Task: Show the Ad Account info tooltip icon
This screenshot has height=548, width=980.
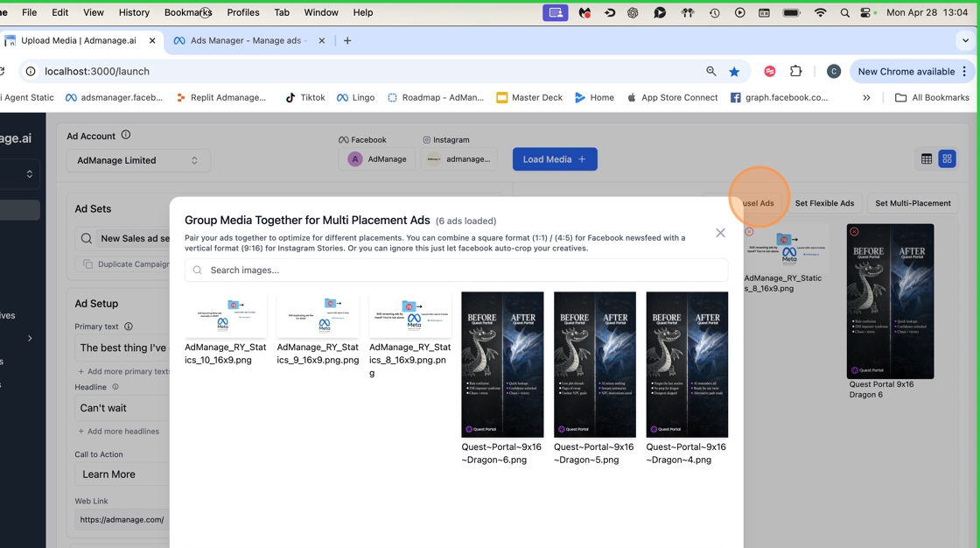Action: [x=126, y=135]
